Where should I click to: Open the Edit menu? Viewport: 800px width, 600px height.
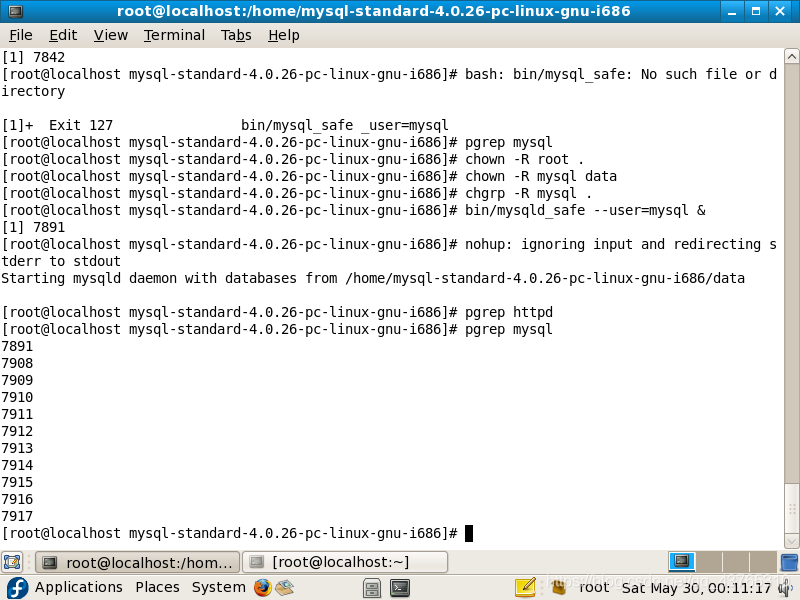point(63,35)
